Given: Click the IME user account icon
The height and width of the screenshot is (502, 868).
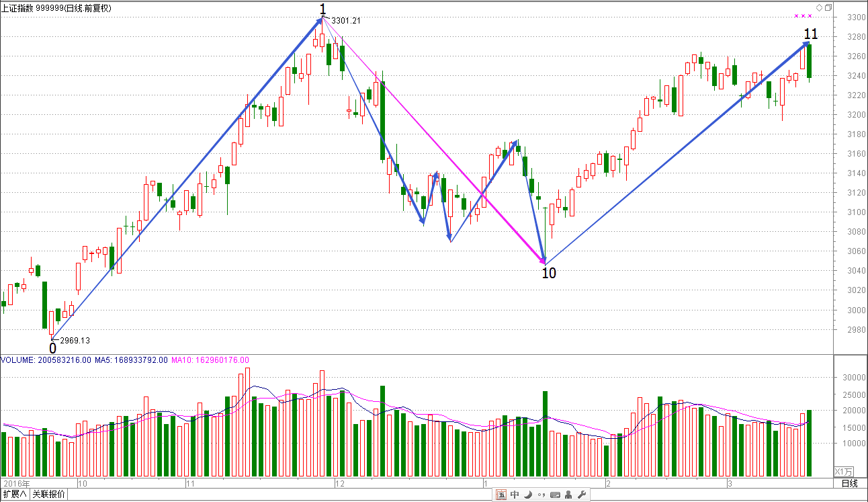Looking at the screenshot, I should click(569, 495).
